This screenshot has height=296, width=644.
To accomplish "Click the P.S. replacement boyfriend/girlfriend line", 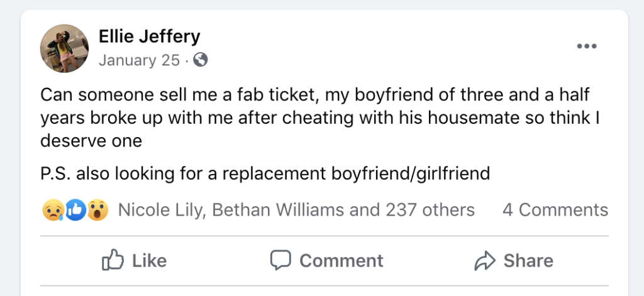I will pyautogui.click(x=265, y=173).
